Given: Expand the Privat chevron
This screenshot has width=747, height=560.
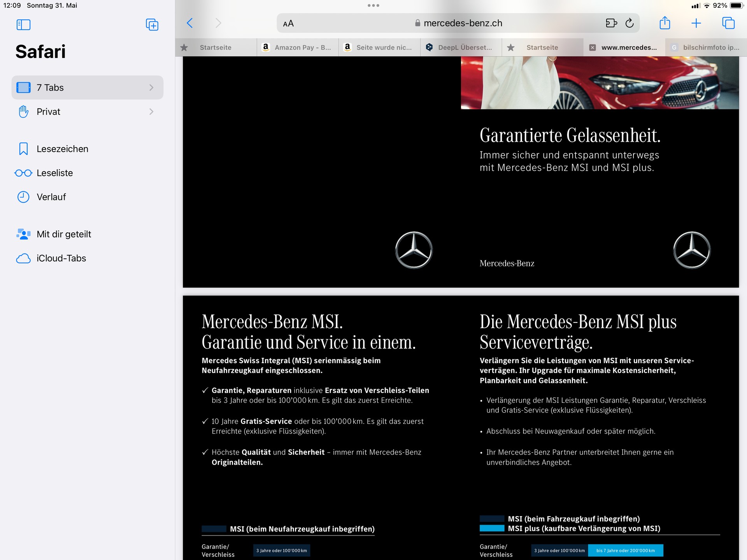Looking at the screenshot, I should (x=151, y=112).
